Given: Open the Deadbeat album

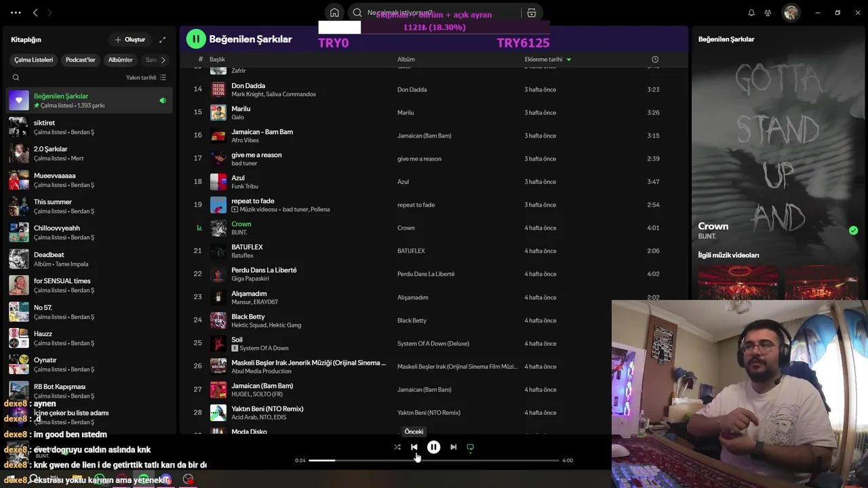Looking at the screenshot, I should point(88,259).
